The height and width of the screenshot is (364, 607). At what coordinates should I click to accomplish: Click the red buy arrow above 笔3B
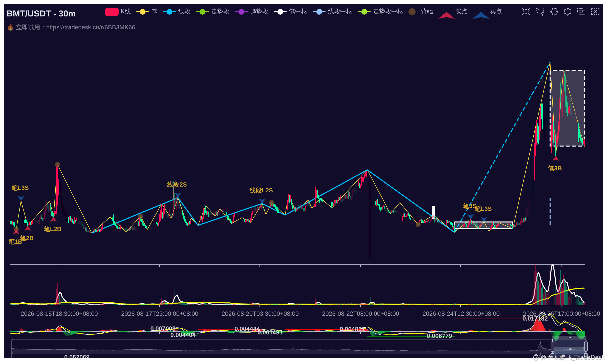click(x=556, y=158)
